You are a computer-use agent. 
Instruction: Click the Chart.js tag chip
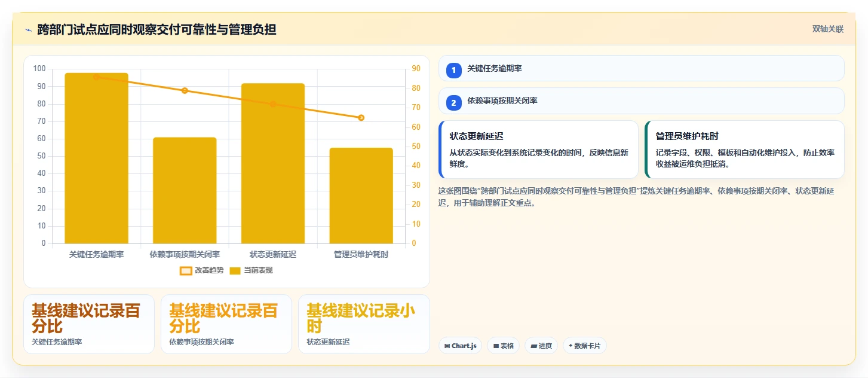point(460,346)
